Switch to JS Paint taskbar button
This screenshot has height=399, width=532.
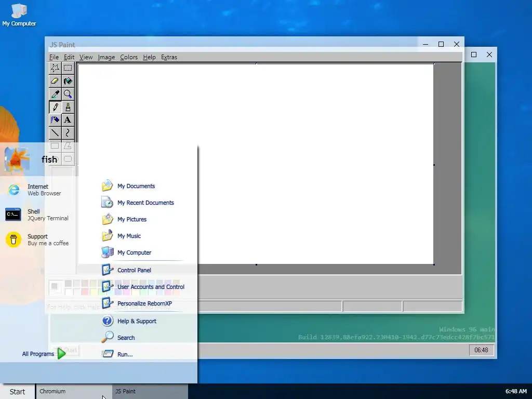coord(150,392)
